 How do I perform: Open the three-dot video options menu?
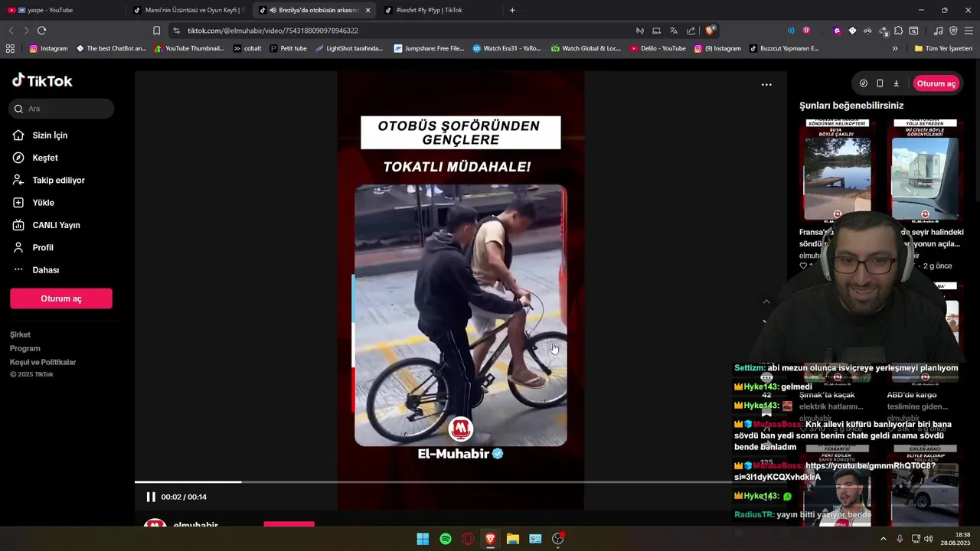pos(766,85)
